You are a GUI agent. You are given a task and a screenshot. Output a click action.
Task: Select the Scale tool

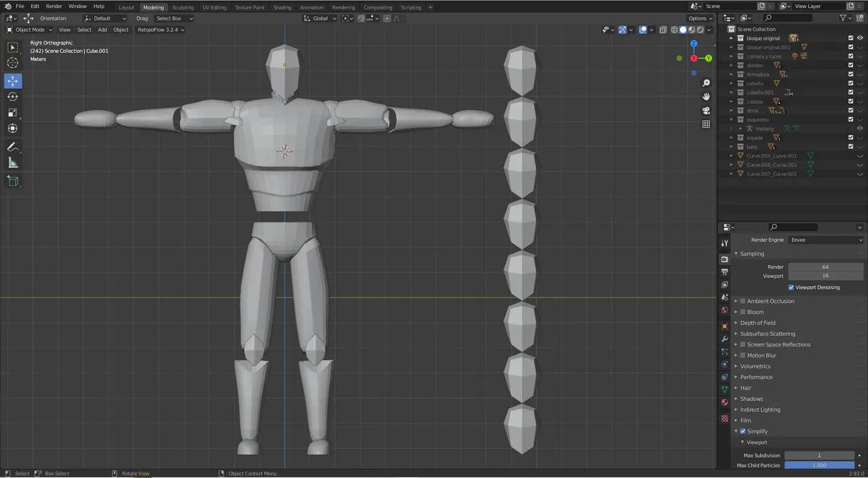13,113
